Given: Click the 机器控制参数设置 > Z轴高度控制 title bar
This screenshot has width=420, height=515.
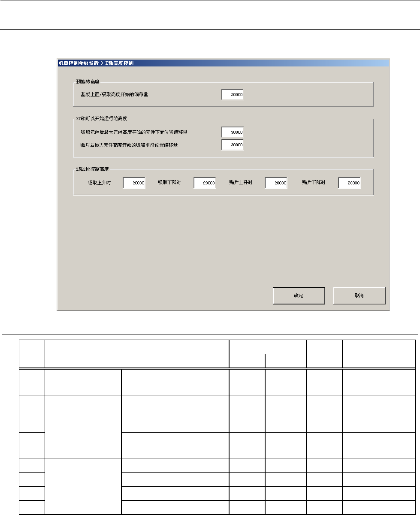Looking at the screenshot, I should (223, 63).
